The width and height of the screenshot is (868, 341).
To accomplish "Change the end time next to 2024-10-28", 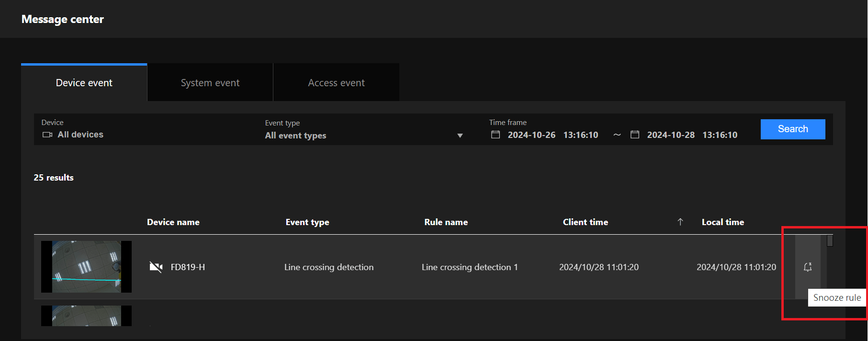I will tap(720, 135).
